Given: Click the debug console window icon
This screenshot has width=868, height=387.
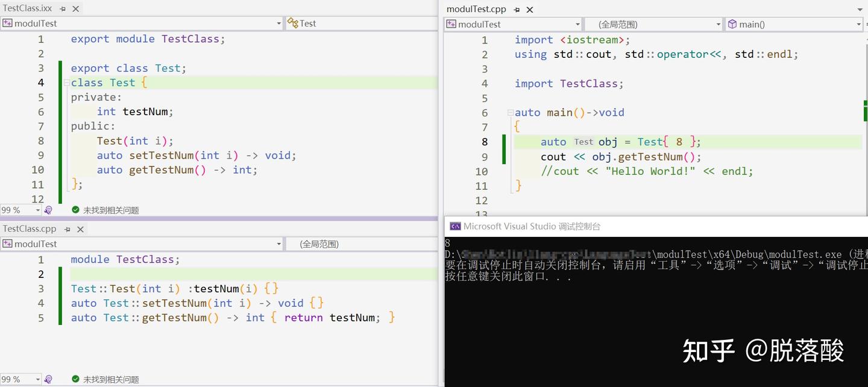Looking at the screenshot, I should pyautogui.click(x=455, y=227).
